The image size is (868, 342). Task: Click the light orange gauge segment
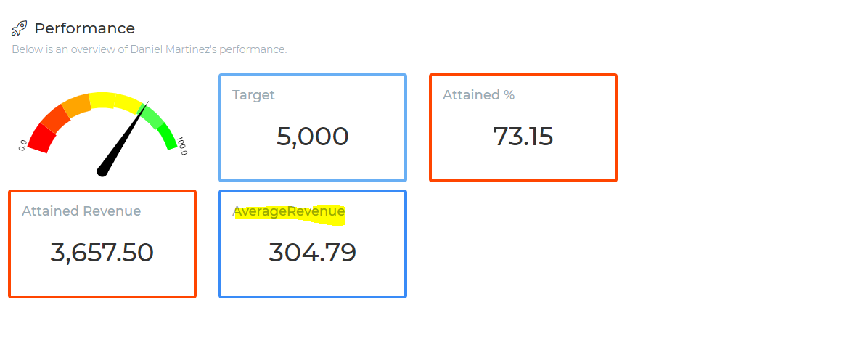pos(76,105)
